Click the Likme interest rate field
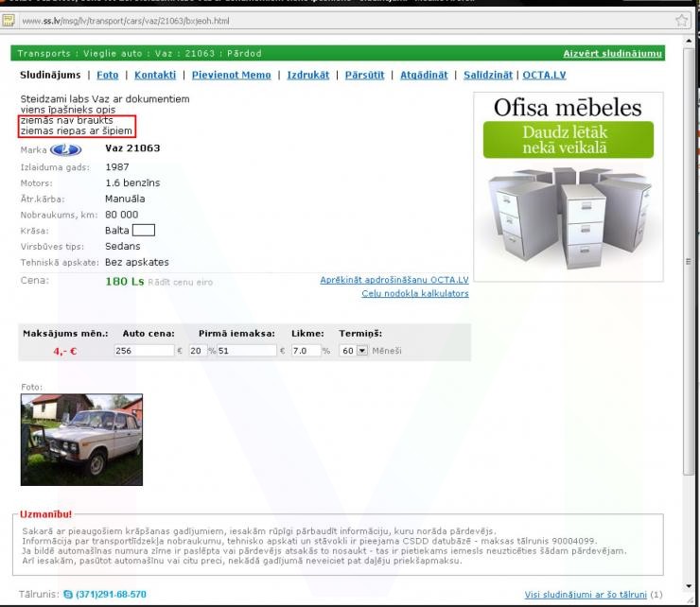Viewport: 700px width, 607px height. (x=305, y=350)
